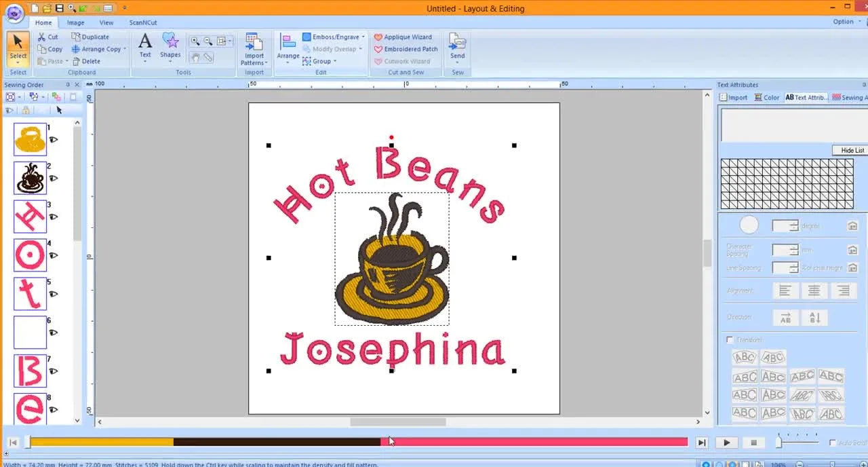Stop the stitch simulation
This screenshot has height=467, width=868.
[753, 443]
